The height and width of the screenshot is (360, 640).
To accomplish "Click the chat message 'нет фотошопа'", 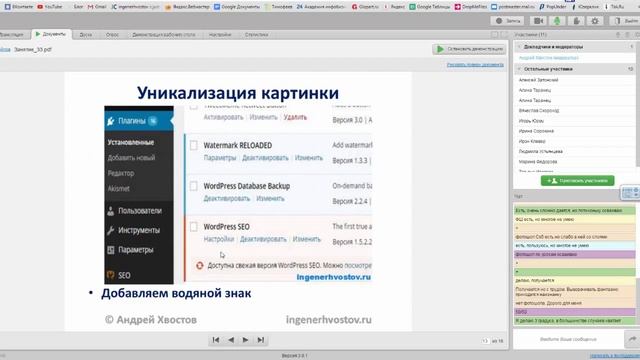I will [x=575, y=303].
